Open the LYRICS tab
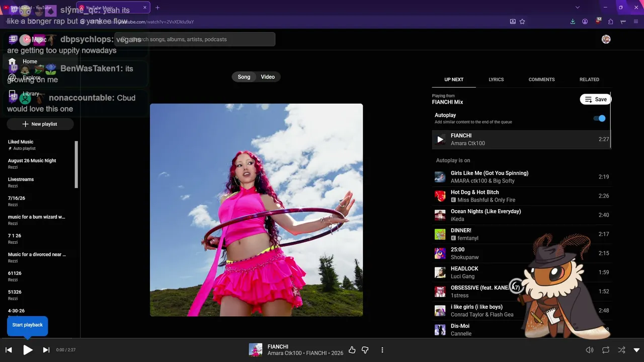Image resolution: width=644 pixels, height=362 pixels. tap(496, 79)
